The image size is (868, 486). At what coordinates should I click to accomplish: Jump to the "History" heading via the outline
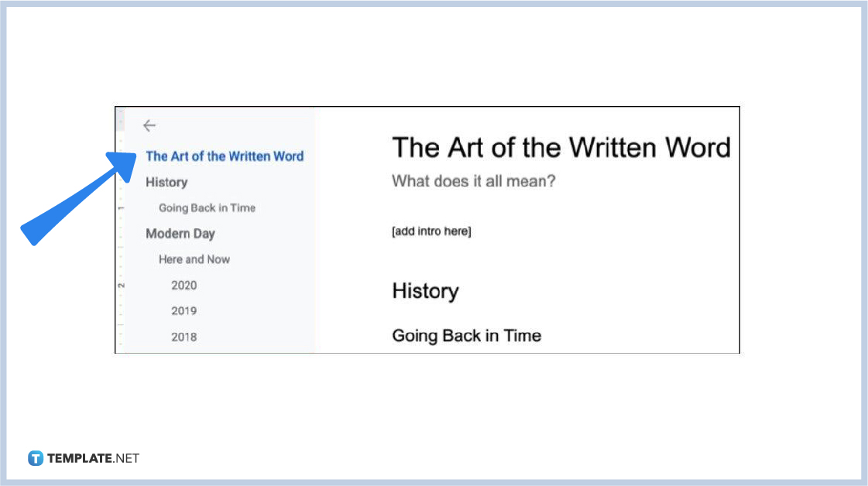click(166, 182)
